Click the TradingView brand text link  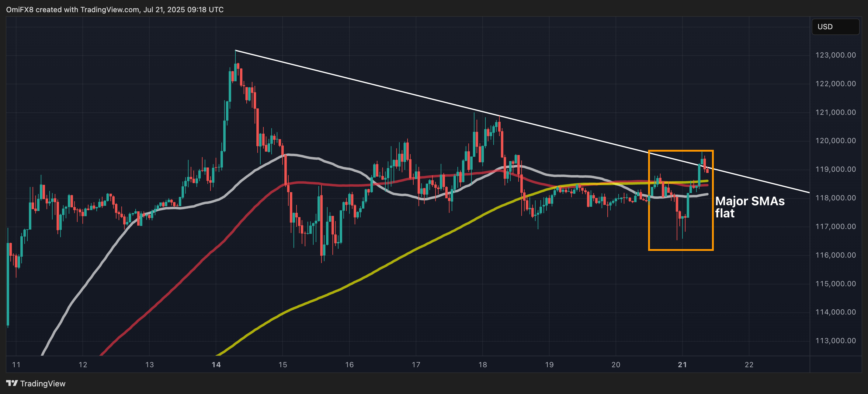click(x=43, y=384)
